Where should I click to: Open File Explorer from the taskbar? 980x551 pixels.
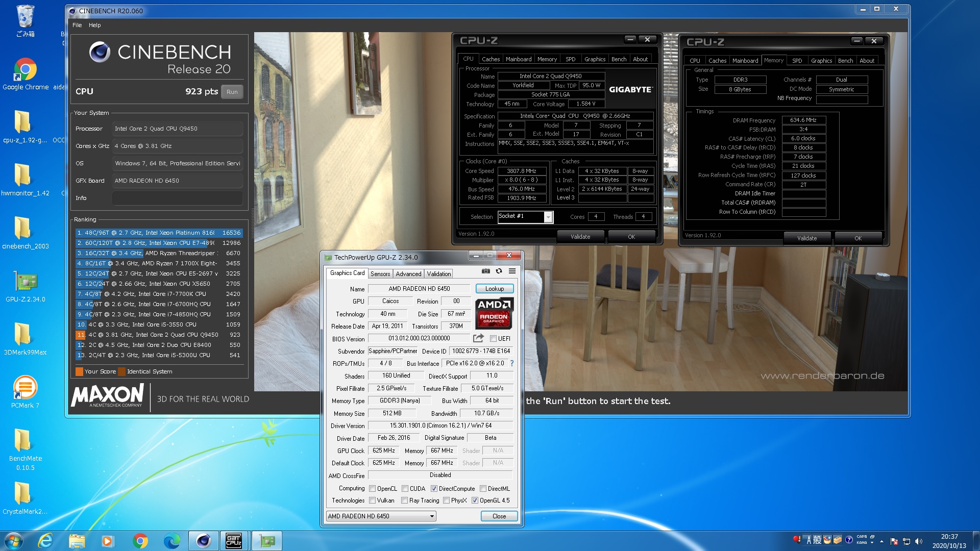[x=77, y=541]
